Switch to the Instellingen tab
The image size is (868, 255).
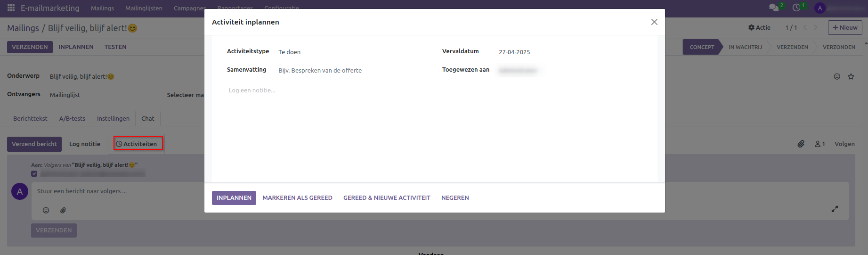click(113, 118)
